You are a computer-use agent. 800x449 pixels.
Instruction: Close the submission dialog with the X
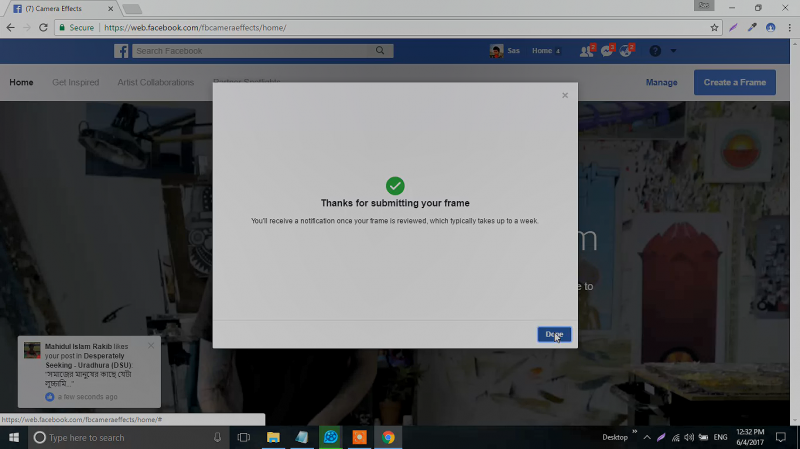tap(565, 95)
